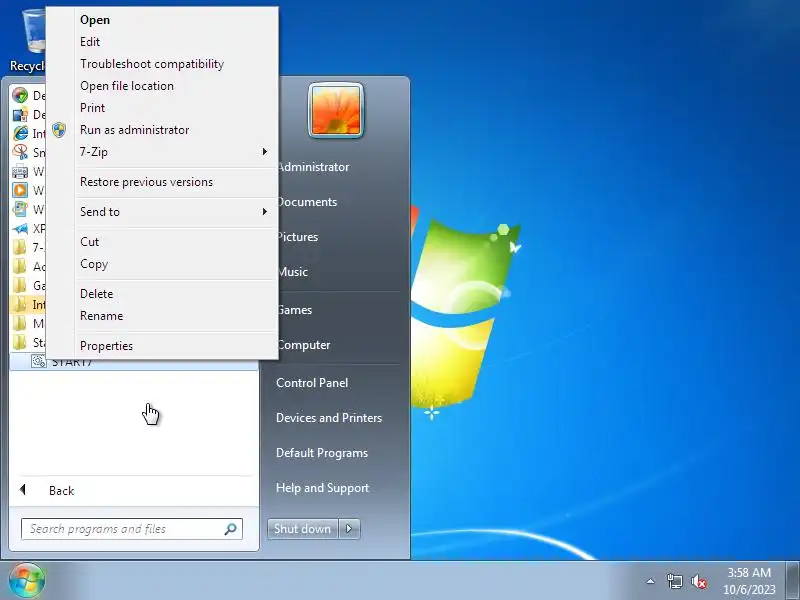Open Default Programs in right pane
Screen dimensions: 800x600
(322, 453)
